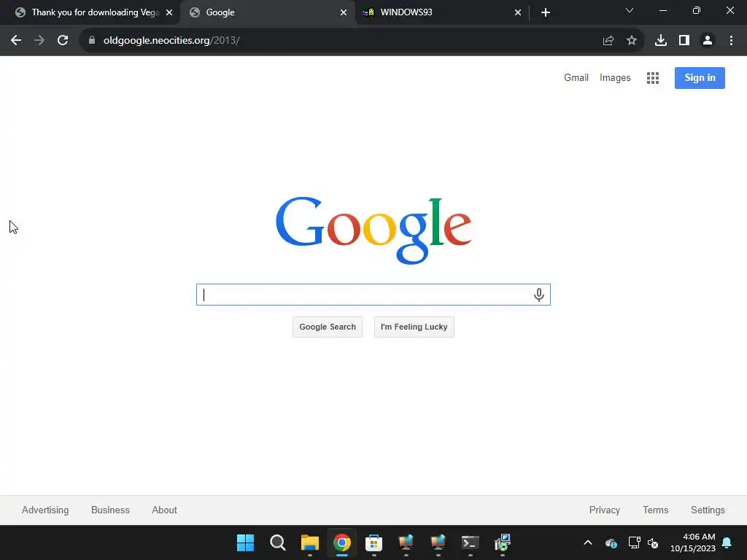Bookmark this tab with the star icon

632,41
